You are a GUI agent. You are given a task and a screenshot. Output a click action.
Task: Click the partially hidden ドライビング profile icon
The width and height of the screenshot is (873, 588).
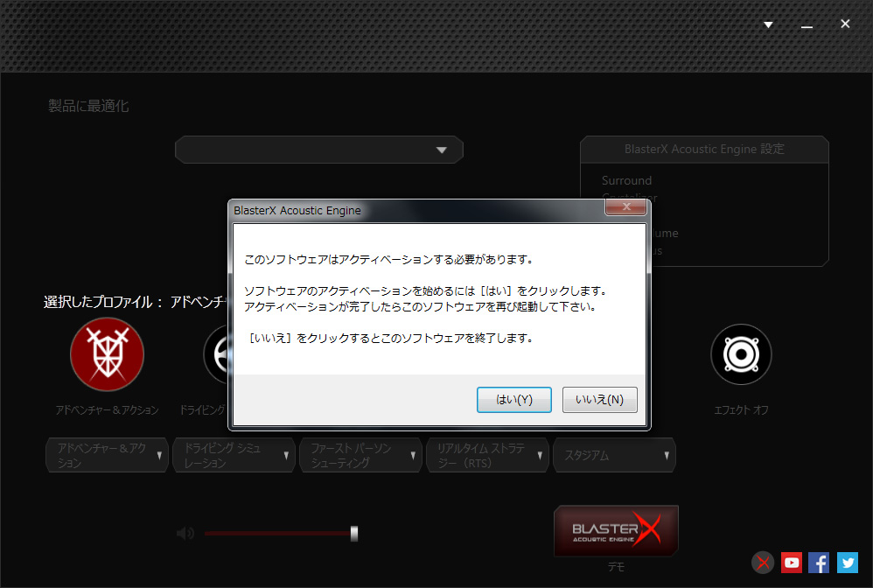pyautogui.click(x=217, y=354)
